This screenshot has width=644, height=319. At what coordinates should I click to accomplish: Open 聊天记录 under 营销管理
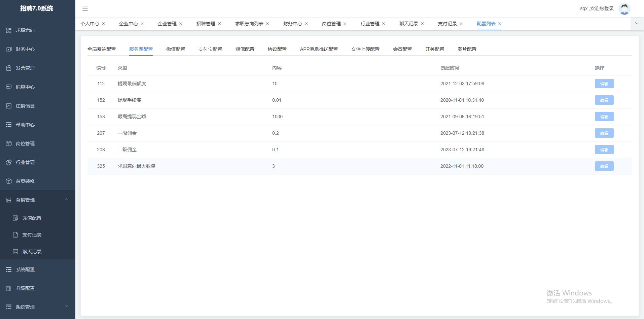click(x=32, y=252)
